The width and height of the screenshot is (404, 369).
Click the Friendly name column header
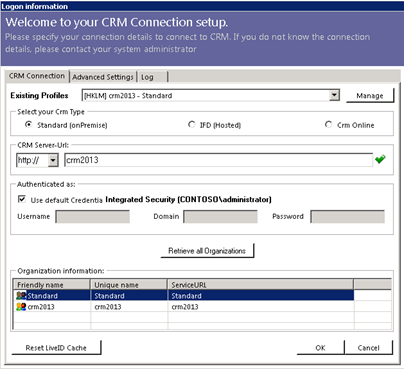tap(52, 284)
